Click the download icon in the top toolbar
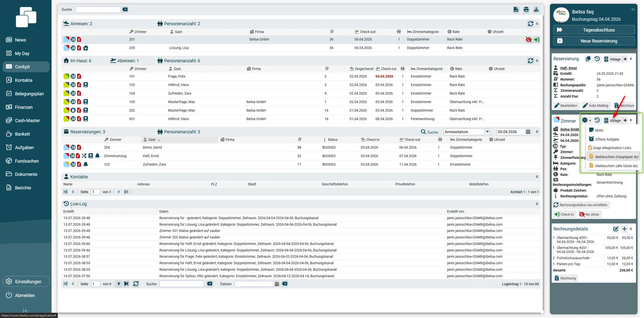Screen dimensions: 644x318 click(x=536, y=10)
